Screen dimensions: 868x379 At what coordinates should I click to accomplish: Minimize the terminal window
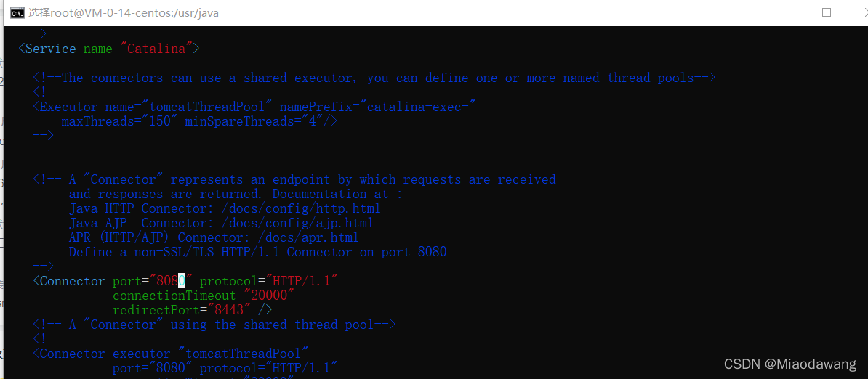pyautogui.click(x=783, y=12)
